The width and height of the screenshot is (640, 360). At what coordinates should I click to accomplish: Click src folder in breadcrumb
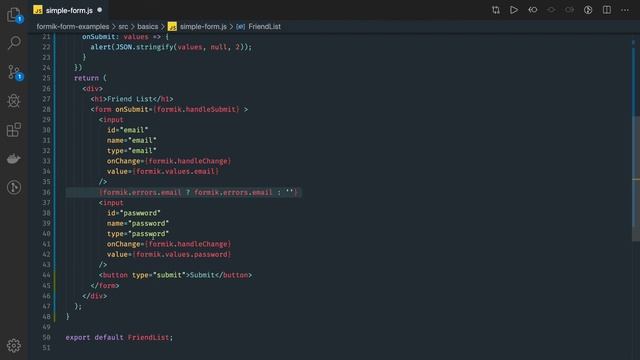pos(123,27)
